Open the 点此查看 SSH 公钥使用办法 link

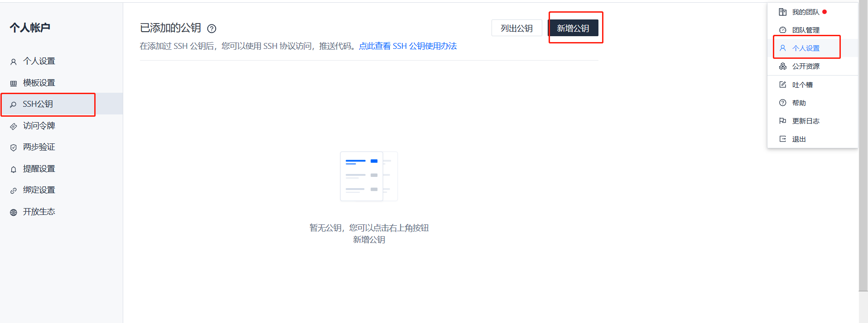tap(408, 46)
